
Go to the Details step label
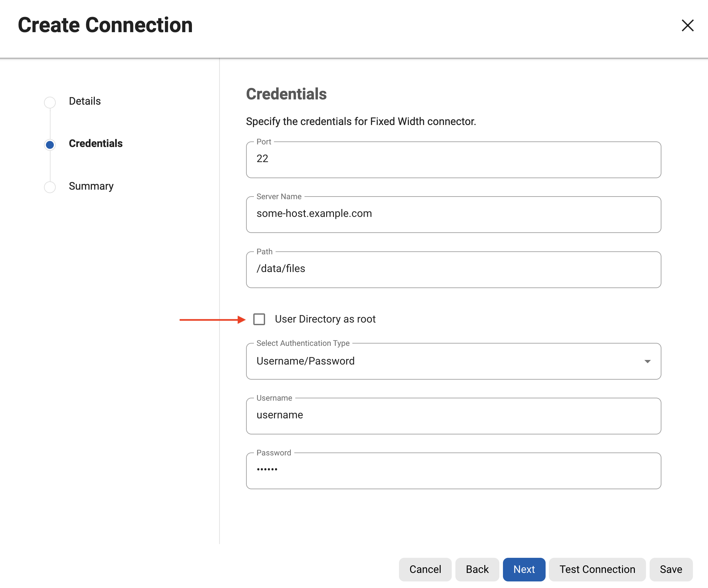tap(85, 101)
